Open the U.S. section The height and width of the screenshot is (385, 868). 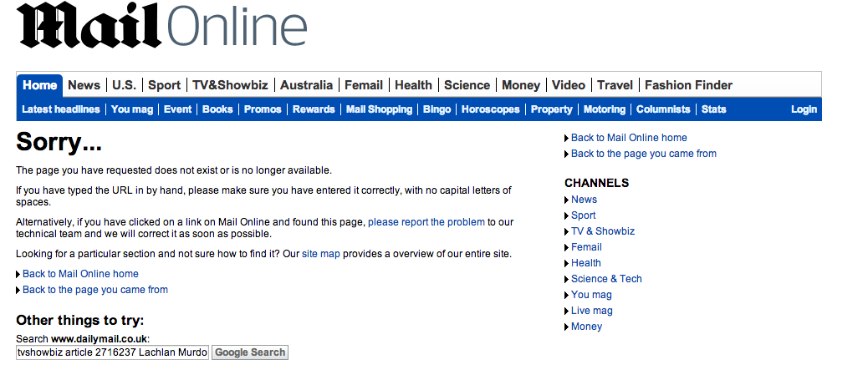click(124, 85)
